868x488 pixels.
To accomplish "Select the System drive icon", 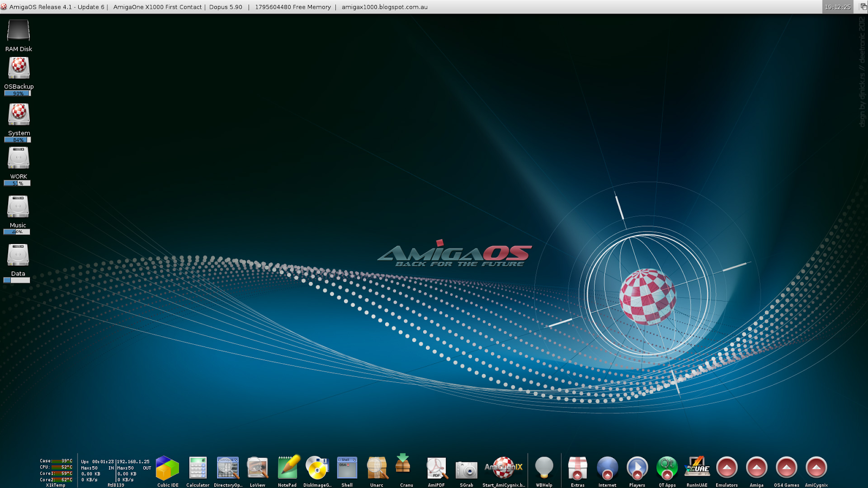I will [x=18, y=114].
